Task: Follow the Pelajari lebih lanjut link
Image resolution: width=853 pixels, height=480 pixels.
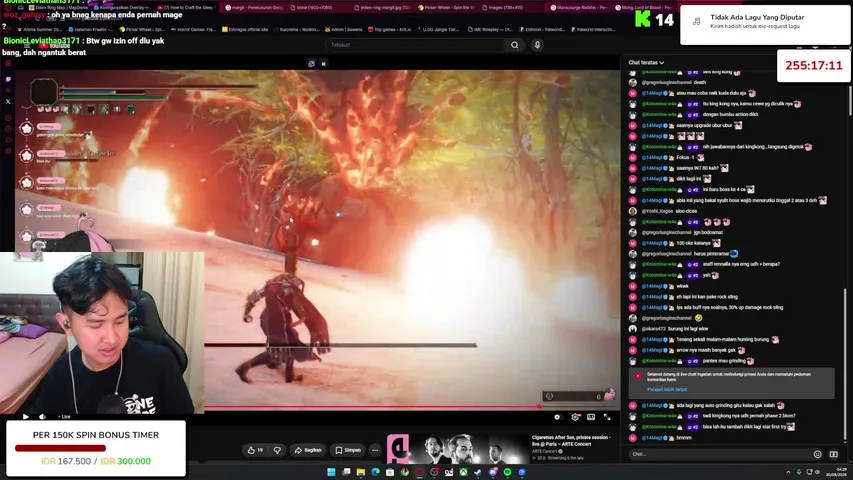Action: click(x=667, y=390)
